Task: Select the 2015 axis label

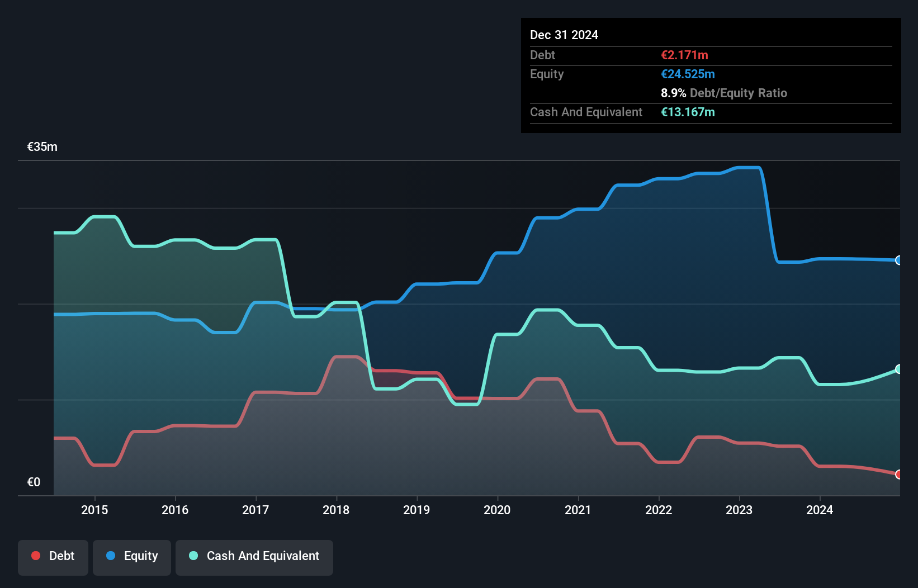Action: coord(94,510)
